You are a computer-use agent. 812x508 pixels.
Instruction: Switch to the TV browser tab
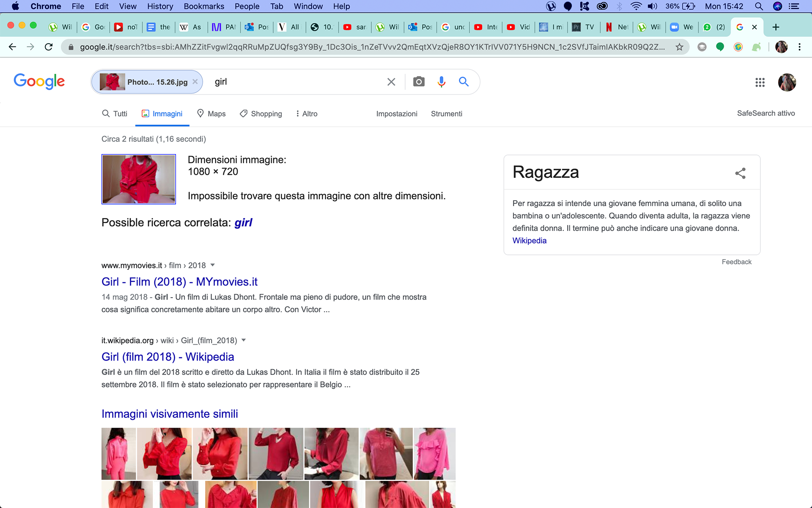coord(584,27)
